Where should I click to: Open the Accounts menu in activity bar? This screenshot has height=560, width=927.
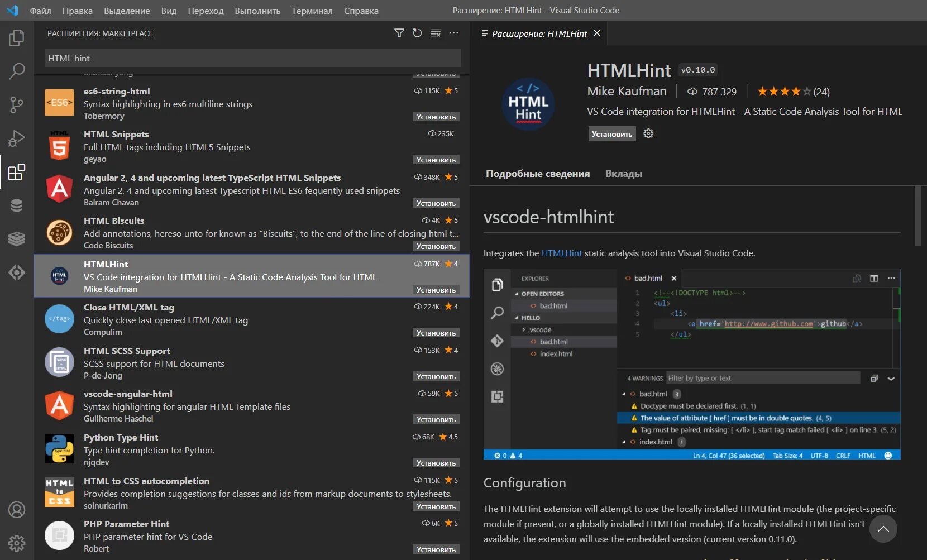tap(17, 510)
